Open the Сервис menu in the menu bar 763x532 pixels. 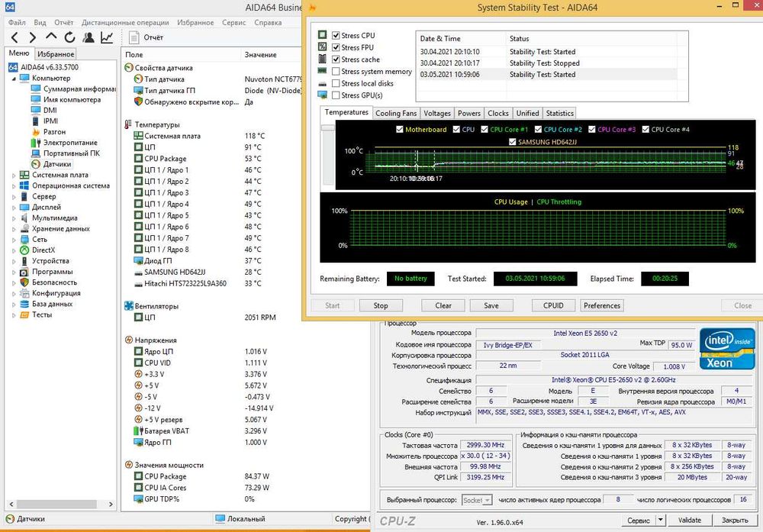pos(233,23)
